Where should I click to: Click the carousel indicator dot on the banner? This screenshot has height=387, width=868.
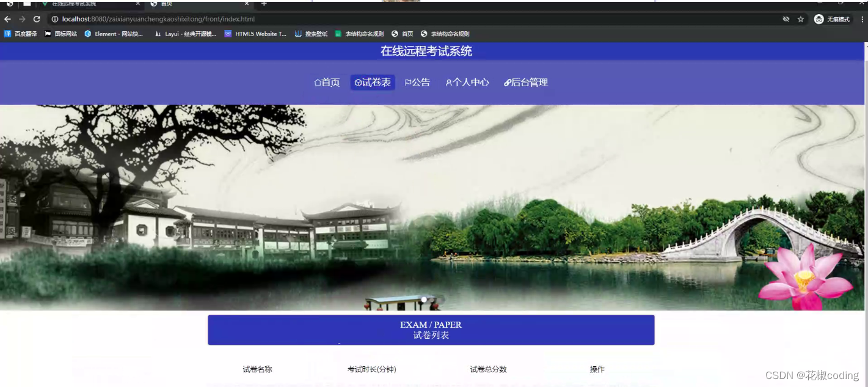[x=424, y=300]
